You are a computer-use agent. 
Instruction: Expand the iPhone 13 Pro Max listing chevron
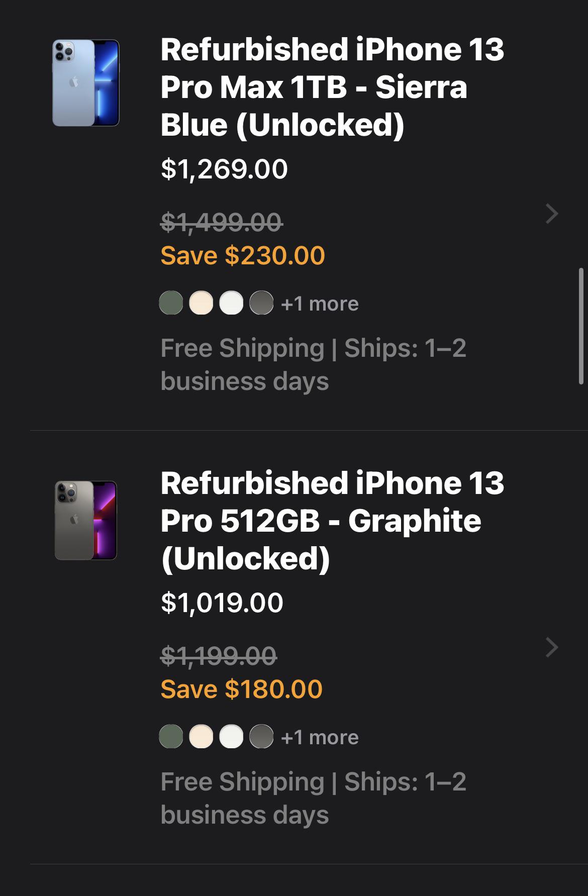(x=552, y=214)
